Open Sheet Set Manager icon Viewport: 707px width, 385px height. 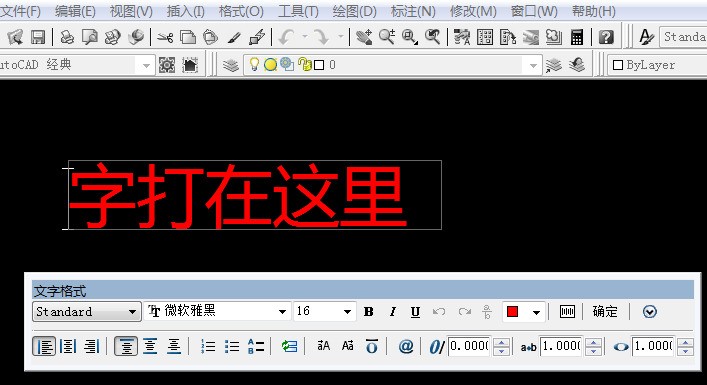click(531, 37)
